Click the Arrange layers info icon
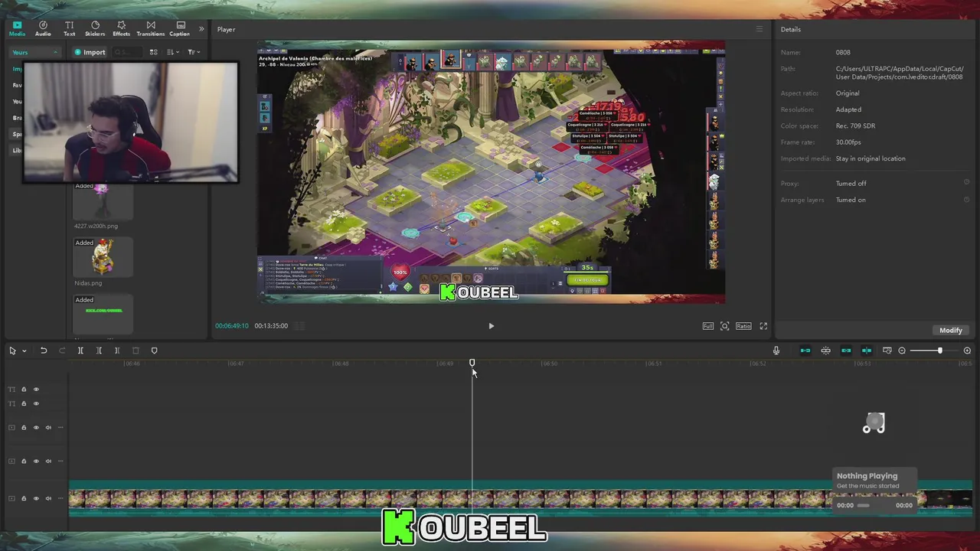980x551 pixels. pos(966,200)
